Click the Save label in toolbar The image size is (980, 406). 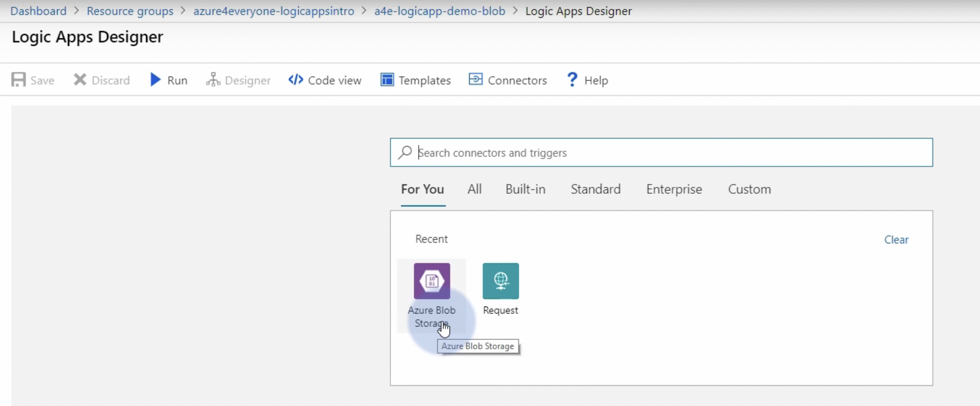tap(42, 80)
